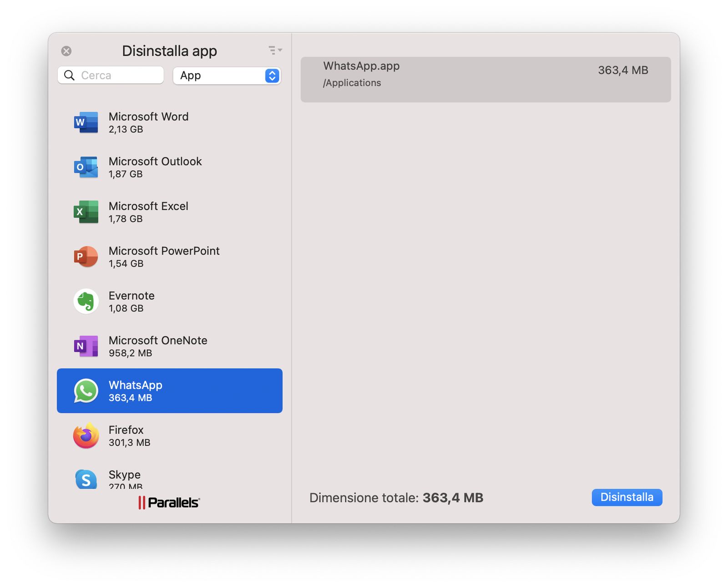Select the Firefox name text

tap(126, 430)
